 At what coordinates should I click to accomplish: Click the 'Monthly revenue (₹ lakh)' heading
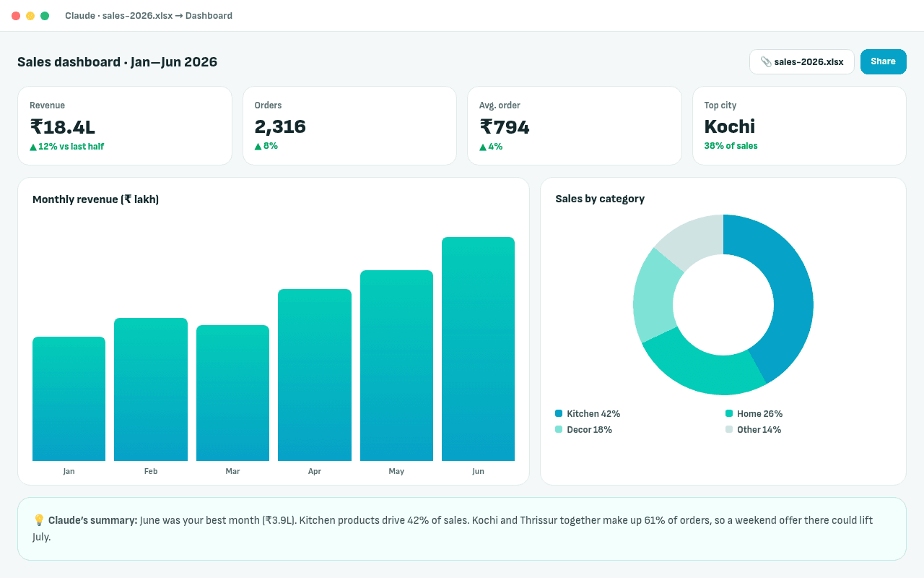click(x=96, y=199)
